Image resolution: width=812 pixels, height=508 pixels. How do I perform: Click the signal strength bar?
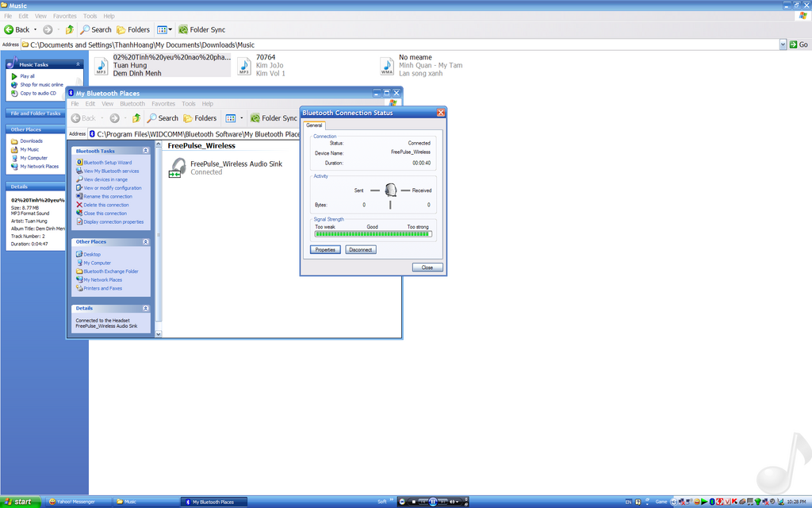tap(372, 234)
